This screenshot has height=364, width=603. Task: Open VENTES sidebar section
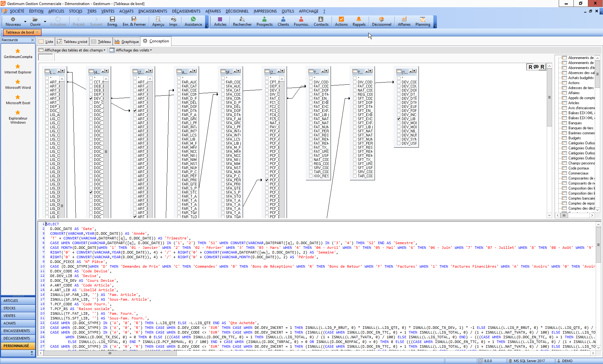(x=18, y=316)
